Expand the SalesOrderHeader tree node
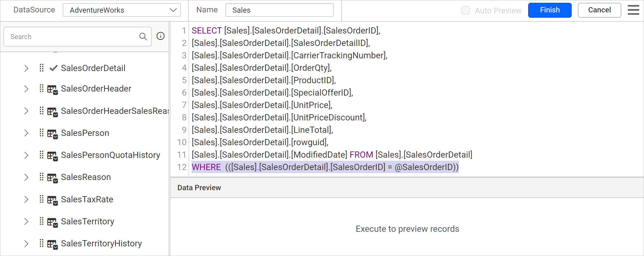Image resolution: width=644 pixels, height=256 pixels. coord(26,88)
